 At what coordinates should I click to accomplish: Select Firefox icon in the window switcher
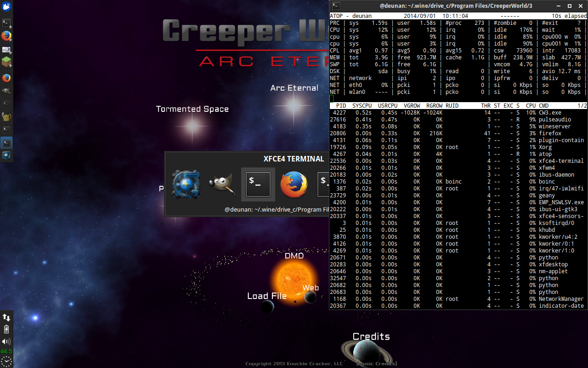pyautogui.click(x=294, y=184)
